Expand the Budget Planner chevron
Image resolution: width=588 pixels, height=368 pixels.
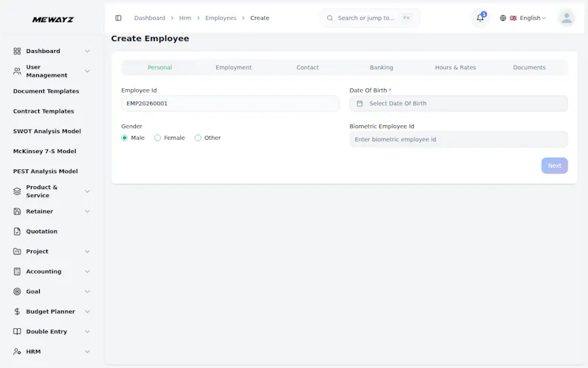coord(87,311)
